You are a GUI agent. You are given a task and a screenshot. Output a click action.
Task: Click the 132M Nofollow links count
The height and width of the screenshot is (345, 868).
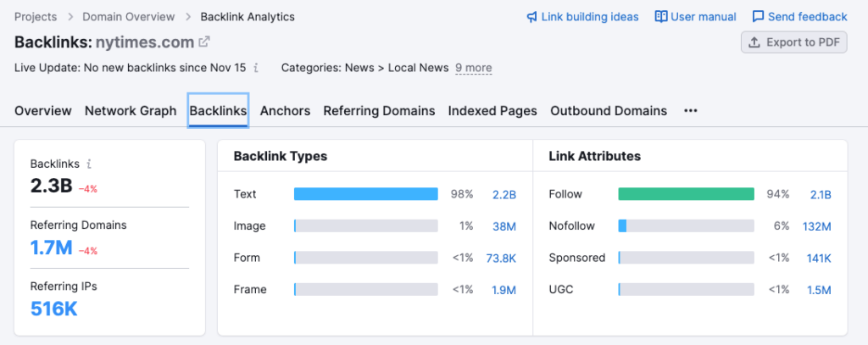click(817, 226)
